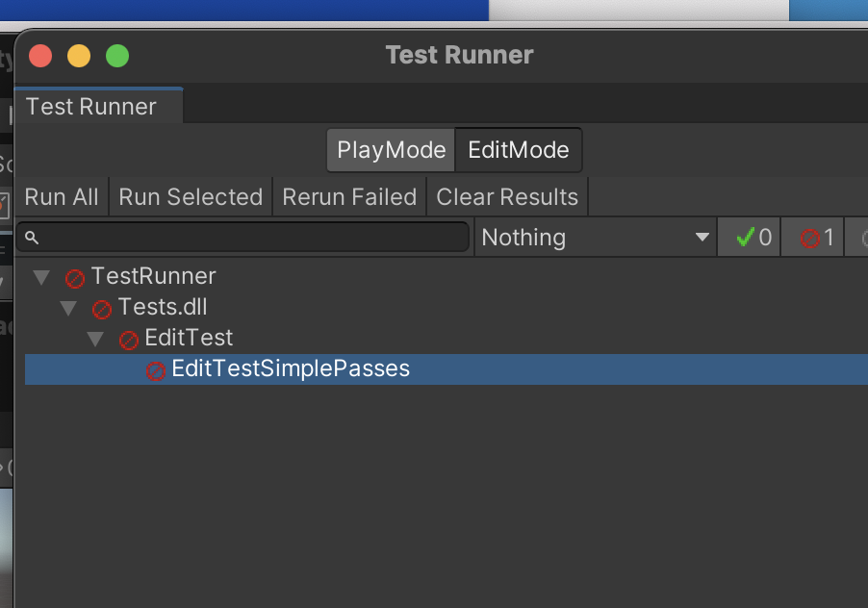Collapse the Tests.dll tree node
The width and height of the screenshot is (868, 608).
coord(68,309)
